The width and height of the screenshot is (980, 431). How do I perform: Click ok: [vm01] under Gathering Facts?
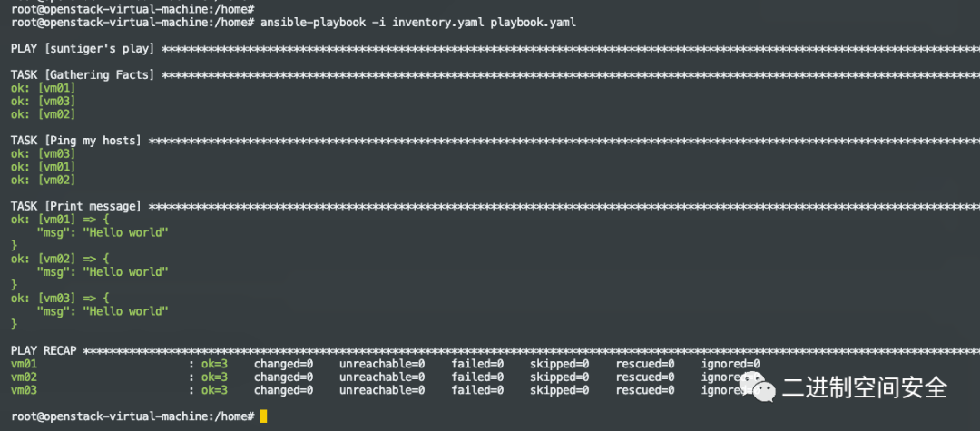tap(44, 88)
